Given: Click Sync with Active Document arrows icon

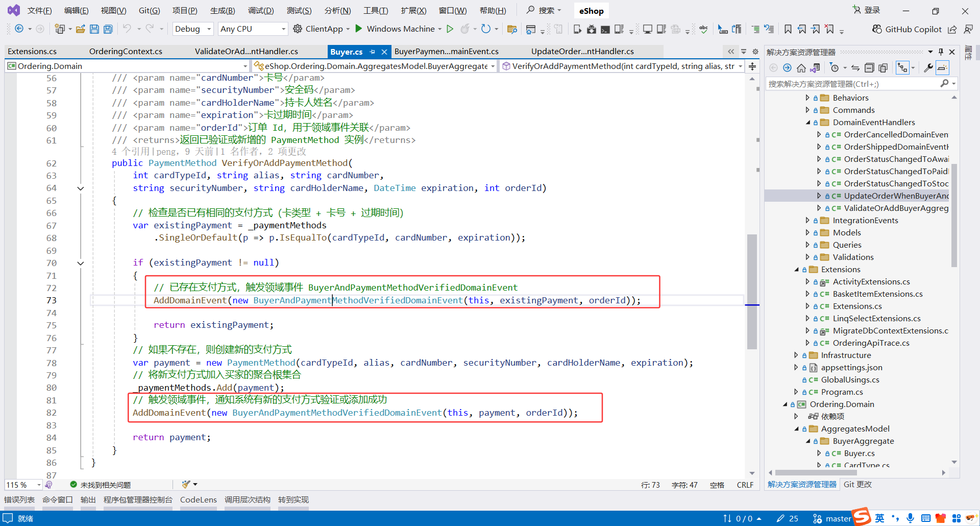Looking at the screenshot, I should point(855,68).
